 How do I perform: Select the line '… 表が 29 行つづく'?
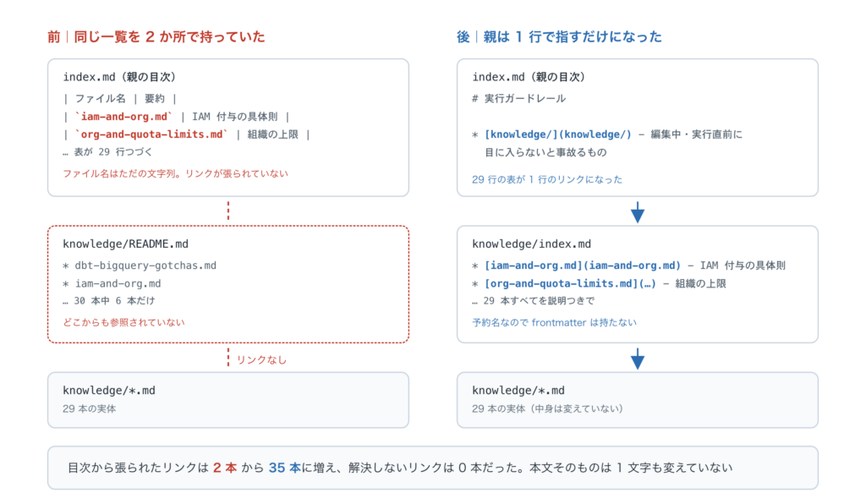[x=107, y=152]
